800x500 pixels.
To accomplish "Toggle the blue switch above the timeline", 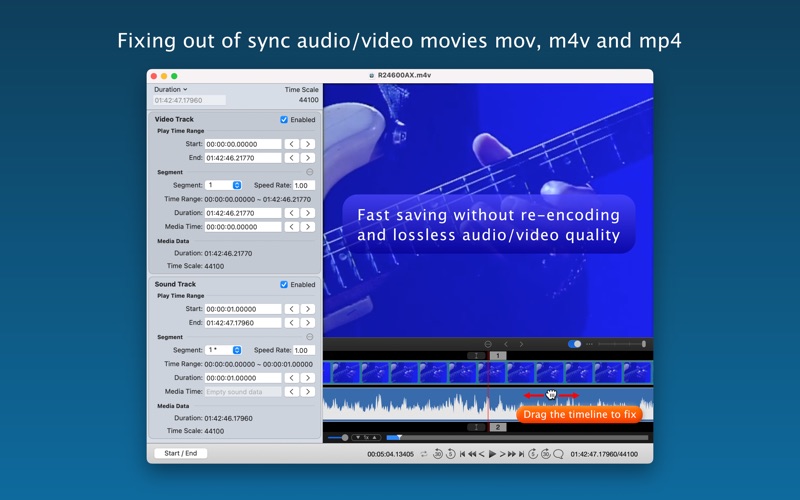I will pyautogui.click(x=574, y=344).
